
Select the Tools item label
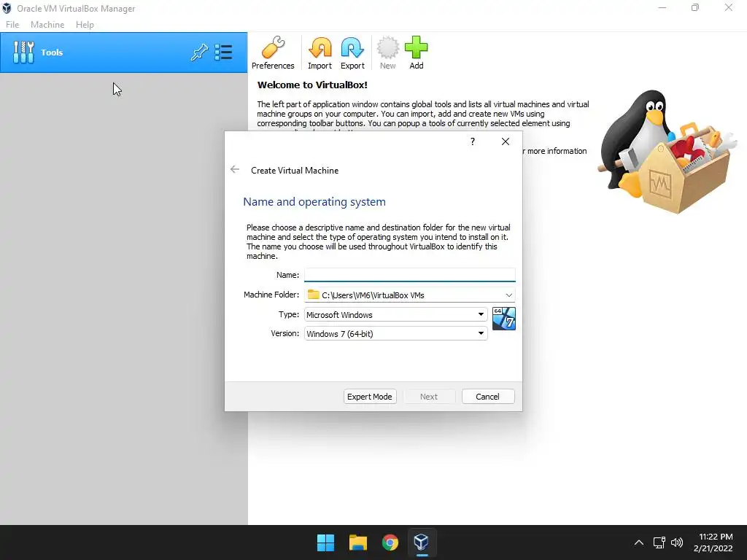52,52
